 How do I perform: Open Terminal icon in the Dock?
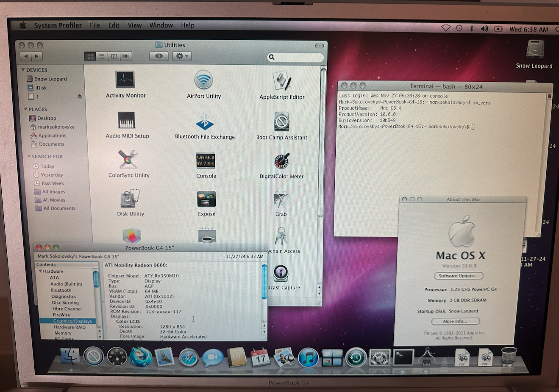tap(403, 357)
